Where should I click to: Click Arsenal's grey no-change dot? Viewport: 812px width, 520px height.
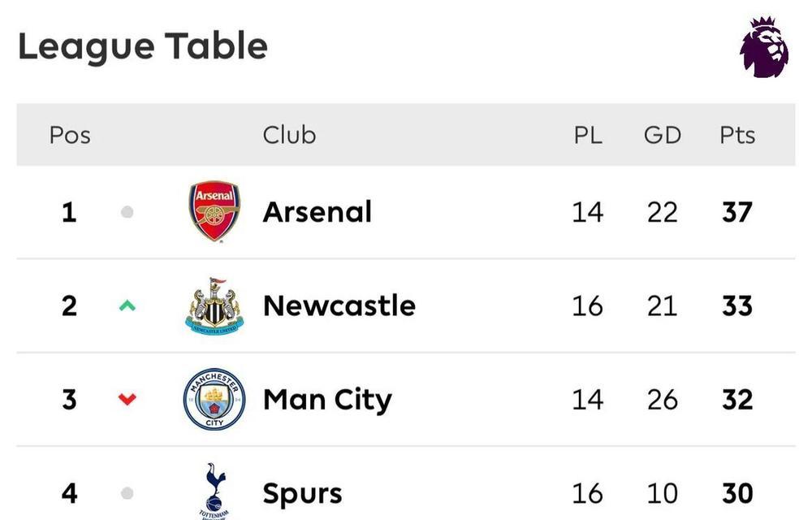(127, 212)
